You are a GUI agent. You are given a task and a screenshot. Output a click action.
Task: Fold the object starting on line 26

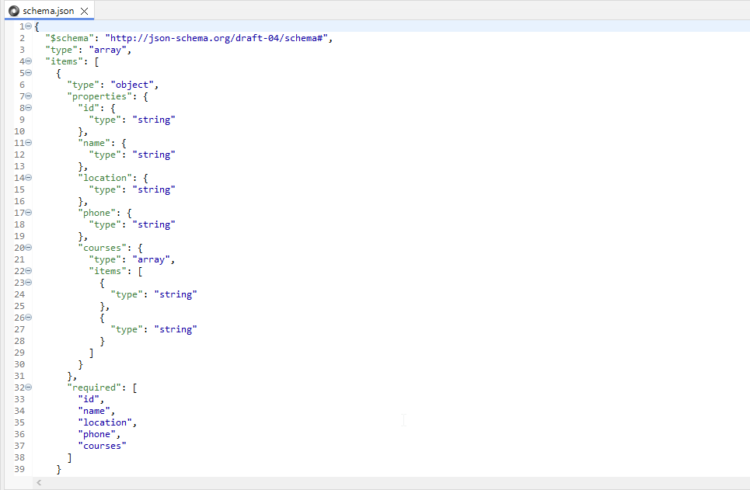[x=28, y=318]
